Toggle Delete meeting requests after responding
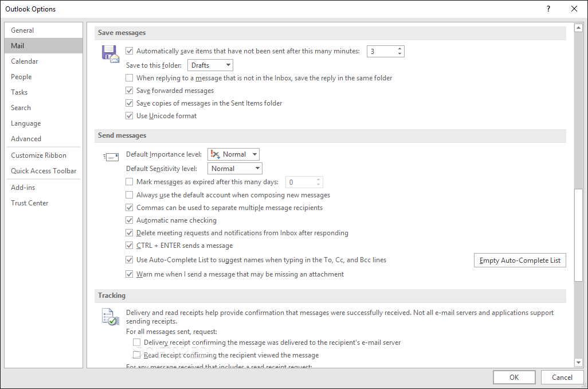This screenshot has width=588, height=389. pyautogui.click(x=130, y=233)
